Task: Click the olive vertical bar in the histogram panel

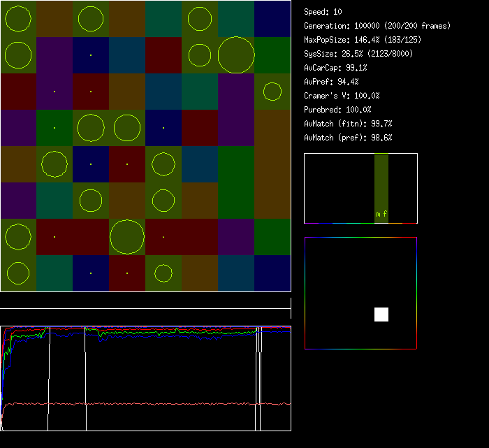Action: pyautogui.click(x=381, y=182)
